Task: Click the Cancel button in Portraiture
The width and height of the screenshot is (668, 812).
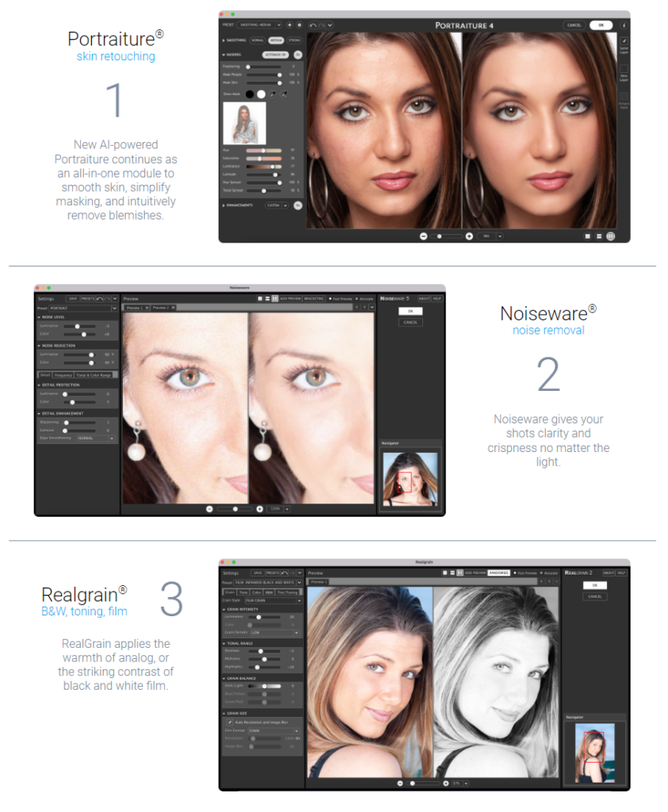Action: (x=574, y=25)
